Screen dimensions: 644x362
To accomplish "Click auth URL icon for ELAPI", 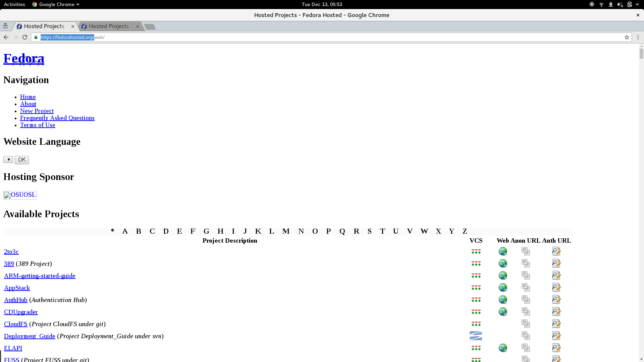I will [556, 348].
